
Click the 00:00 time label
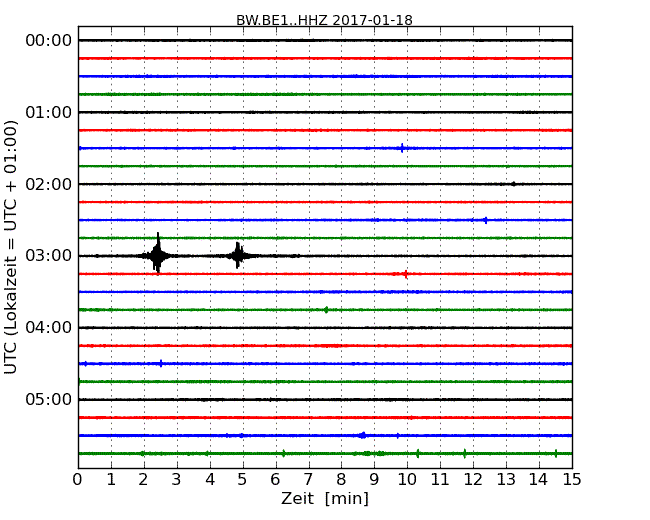click(49, 41)
